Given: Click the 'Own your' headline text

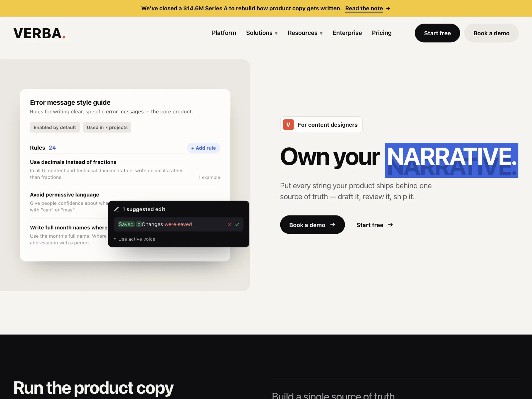Looking at the screenshot, I should click(x=330, y=157).
